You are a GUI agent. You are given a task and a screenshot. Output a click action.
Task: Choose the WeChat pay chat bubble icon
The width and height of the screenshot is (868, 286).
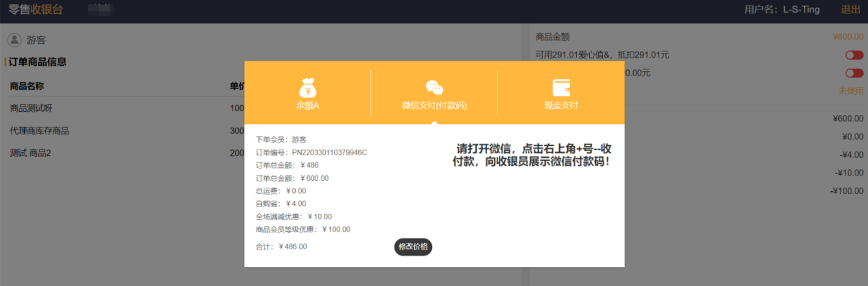coord(434,88)
